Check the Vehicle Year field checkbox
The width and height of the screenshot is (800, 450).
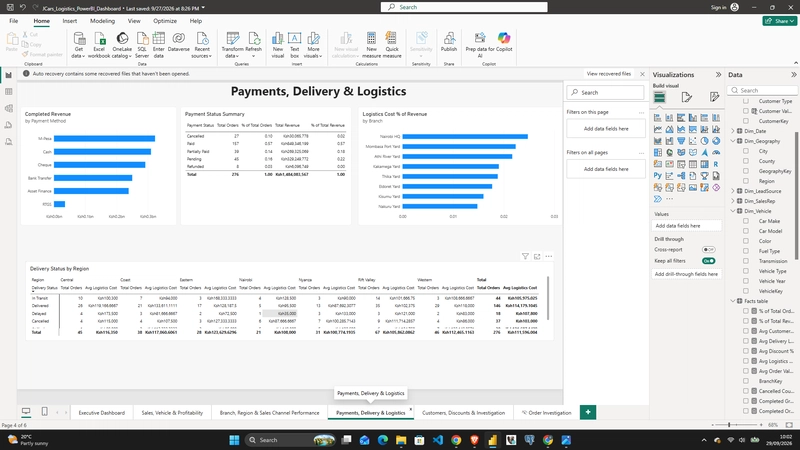746,281
